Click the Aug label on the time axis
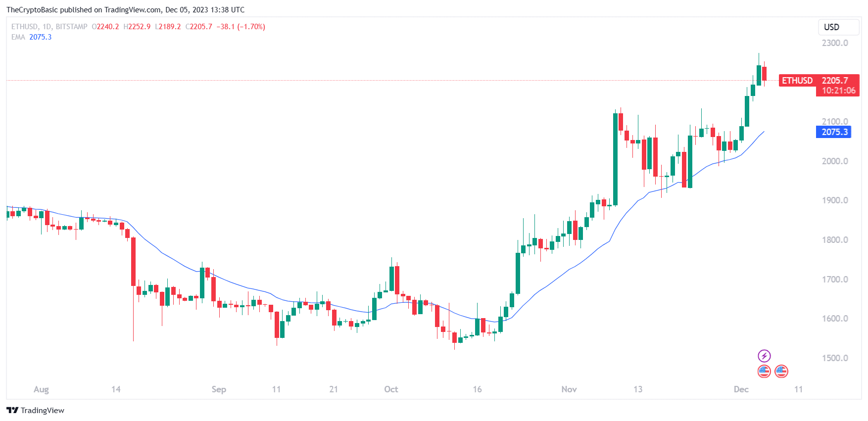The width and height of the screenshot is (868, 421). (x=41, y=389)
